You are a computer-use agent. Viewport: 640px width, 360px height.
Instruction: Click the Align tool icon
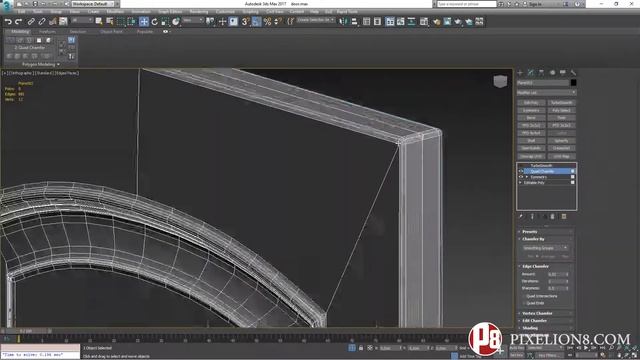click(x=354, y=21)
